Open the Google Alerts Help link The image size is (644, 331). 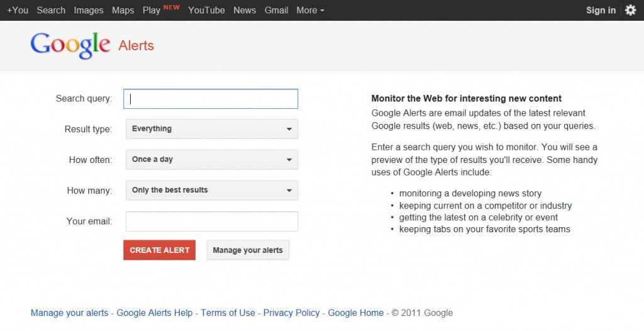(x=155, y=313)
